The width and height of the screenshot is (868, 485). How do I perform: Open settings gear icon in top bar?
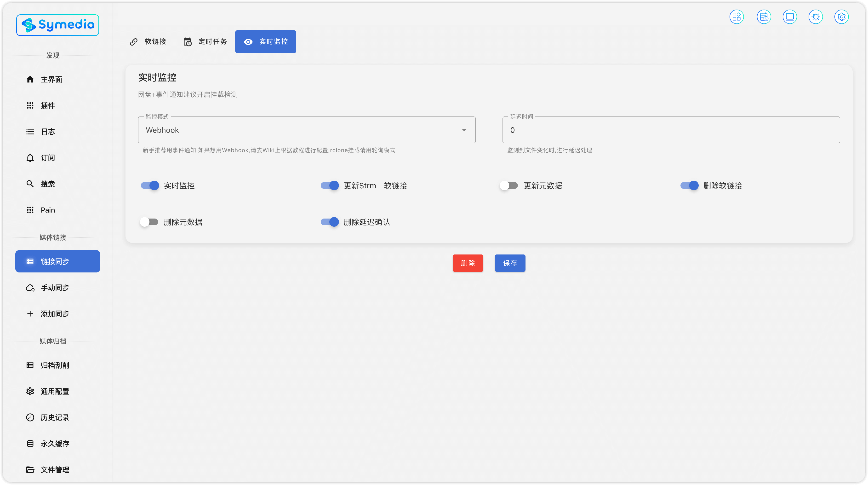(x=841, y=17)
